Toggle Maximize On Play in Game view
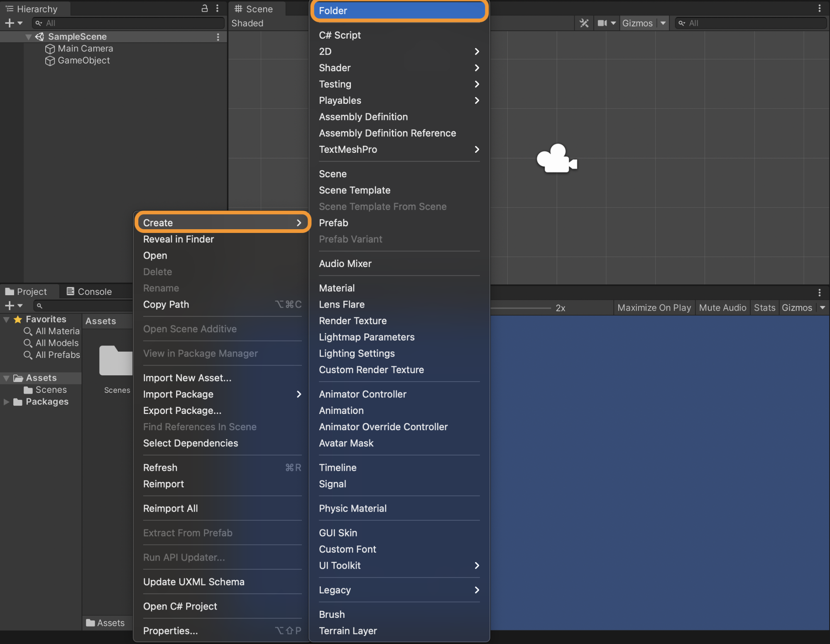The width and height of the screenshot is (830, 644). (x=654, y=308)
